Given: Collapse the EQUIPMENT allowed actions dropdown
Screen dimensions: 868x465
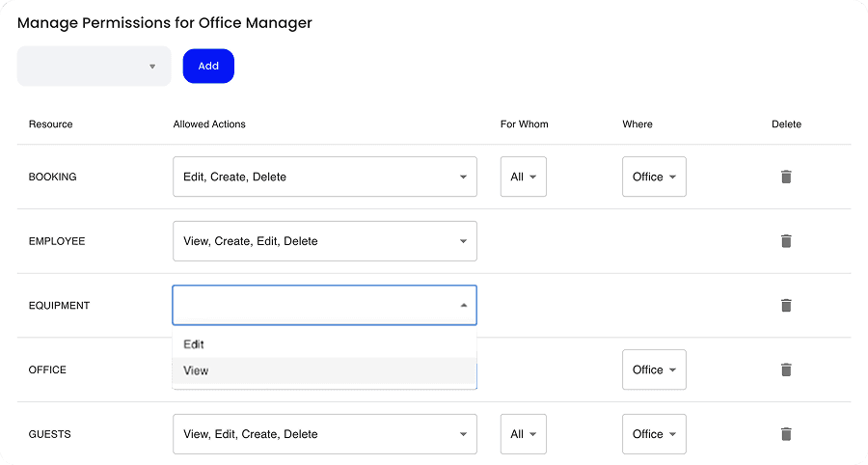Looking at the screenshot, I should tap(325, 305).
